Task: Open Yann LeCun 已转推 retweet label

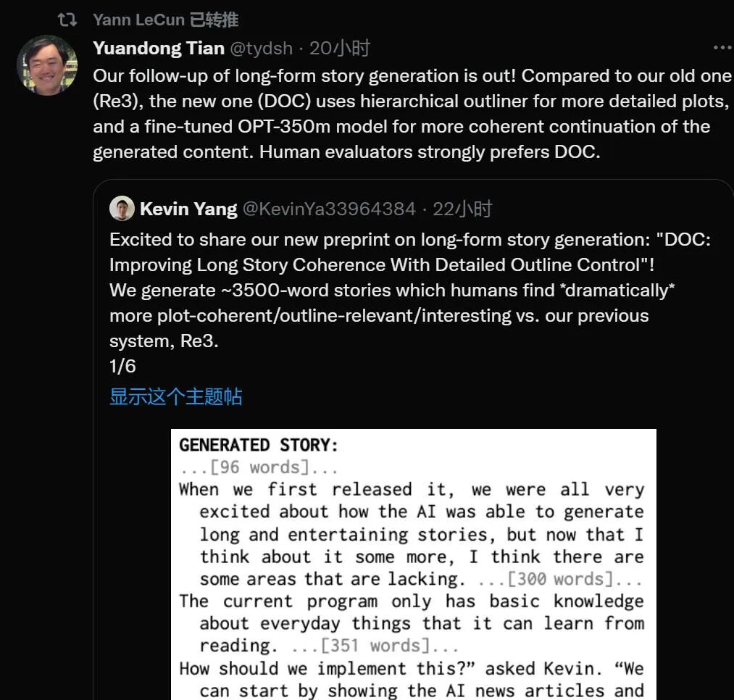Action: coord(165,20)
